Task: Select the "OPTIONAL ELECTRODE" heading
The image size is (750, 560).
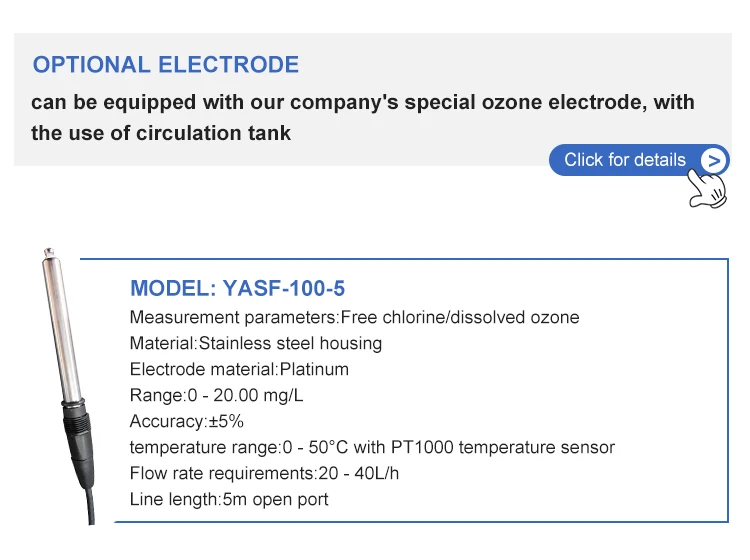Action: point(166,65)
